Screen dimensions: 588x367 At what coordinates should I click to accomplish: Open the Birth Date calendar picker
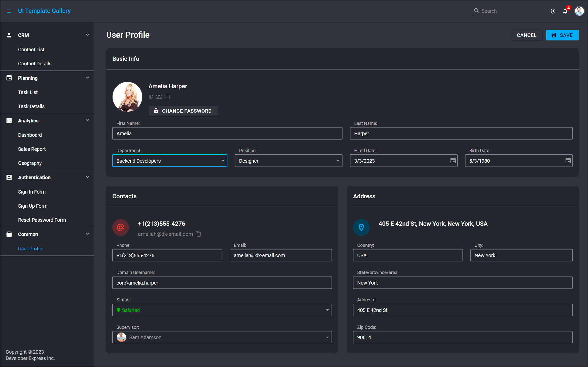point(568,161)
